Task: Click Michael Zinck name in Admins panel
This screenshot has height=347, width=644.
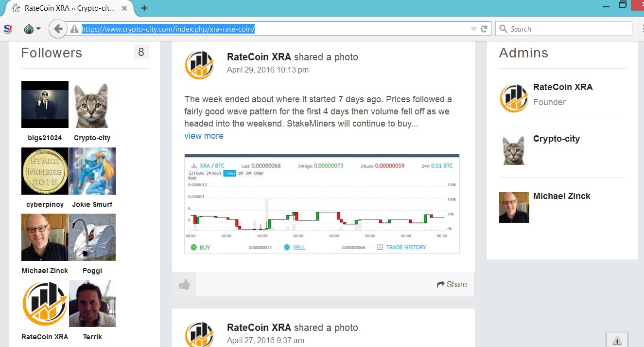Action: point(562,196)
